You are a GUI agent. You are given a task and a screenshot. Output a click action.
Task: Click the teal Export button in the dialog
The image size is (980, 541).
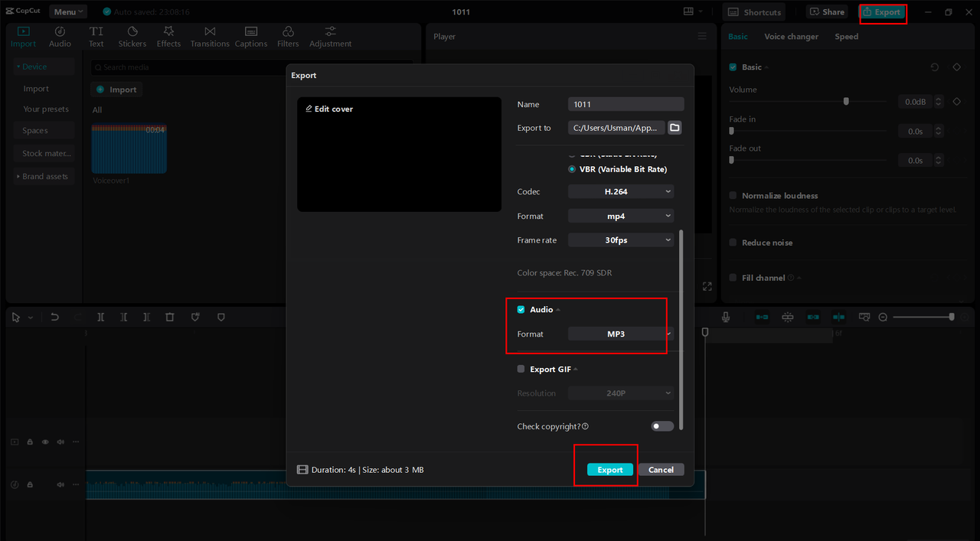click(x=610, y=470)
